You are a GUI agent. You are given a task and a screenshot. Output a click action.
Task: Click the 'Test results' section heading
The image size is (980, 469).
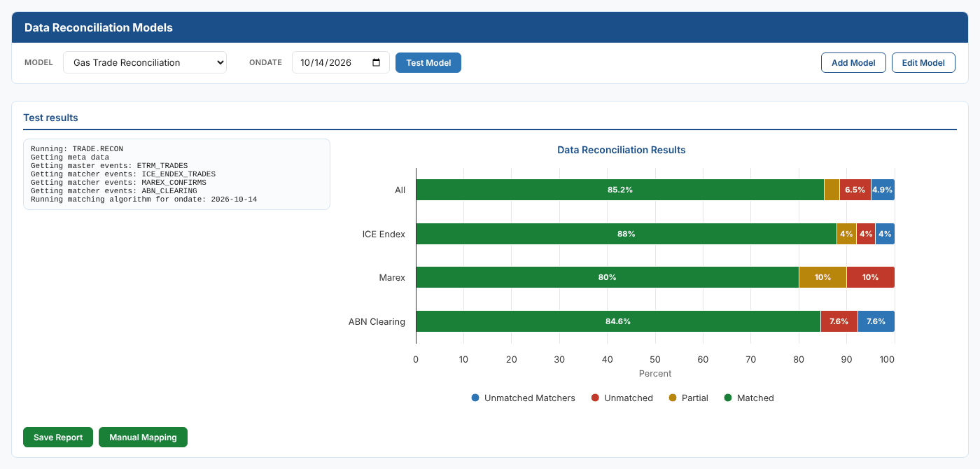point(50,118)
